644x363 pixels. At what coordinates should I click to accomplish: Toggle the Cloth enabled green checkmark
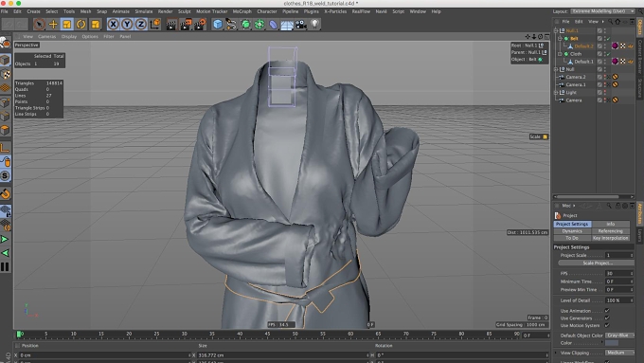coord(608,54)
